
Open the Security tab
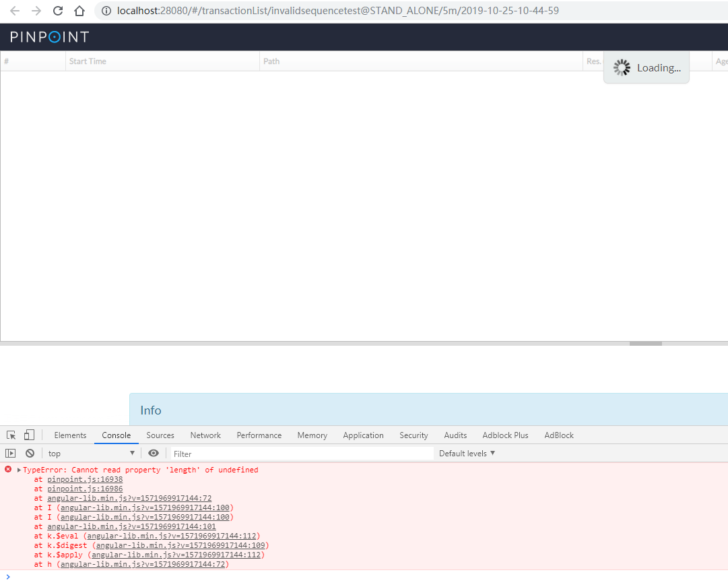click(x=413, y=435)
